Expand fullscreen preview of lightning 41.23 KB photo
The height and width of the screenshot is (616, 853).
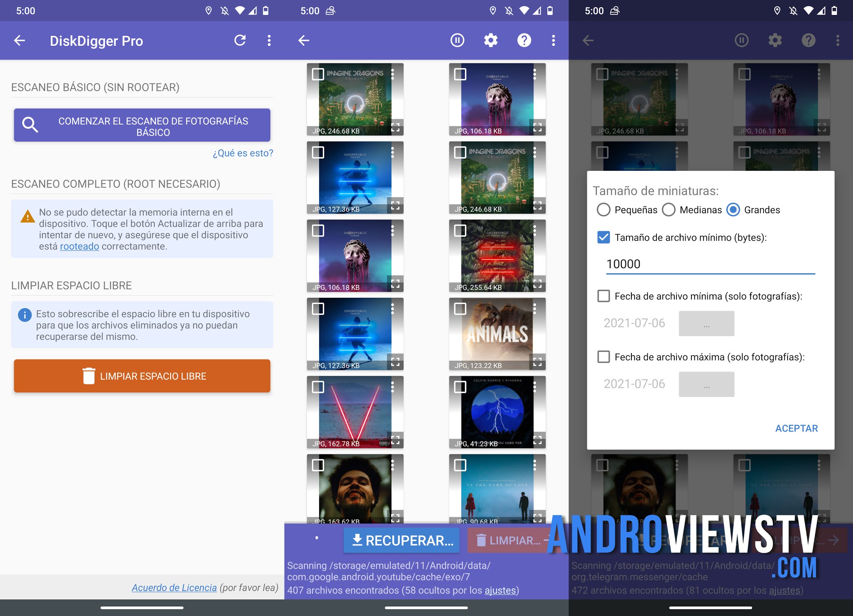coord(537,439)
